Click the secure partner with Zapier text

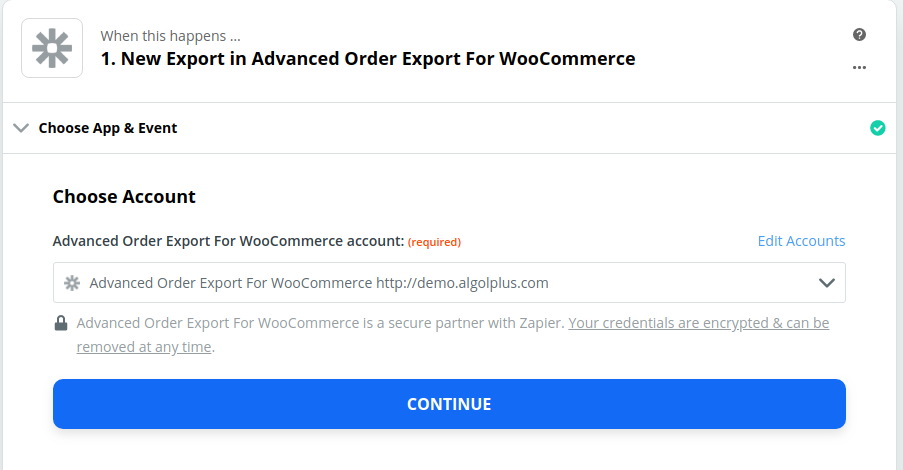(x=476, y=323)
